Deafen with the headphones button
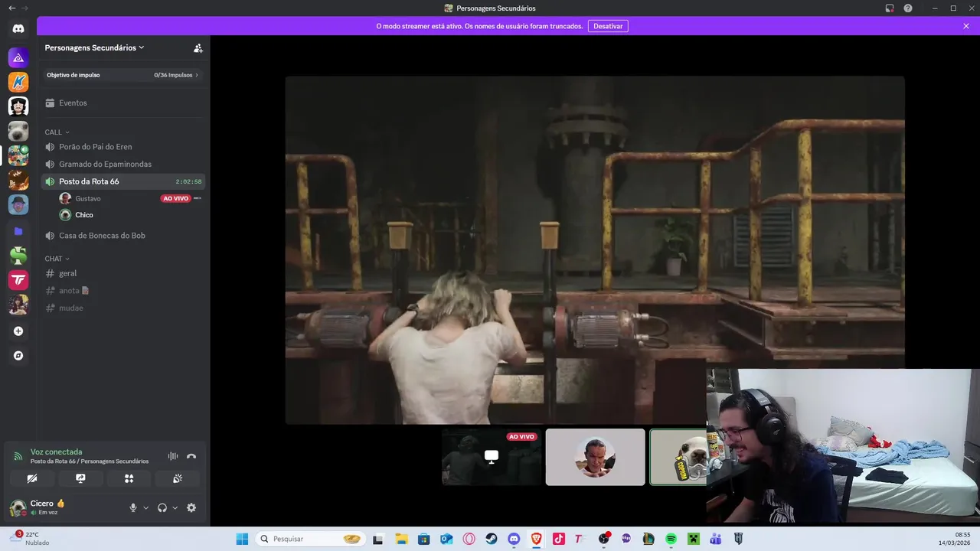 [162, 507]
